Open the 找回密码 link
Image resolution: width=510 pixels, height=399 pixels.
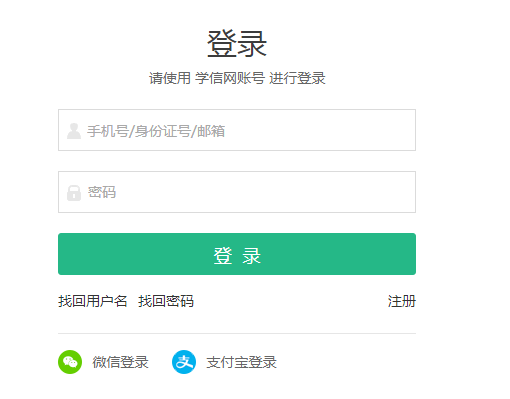coord(166,301)
